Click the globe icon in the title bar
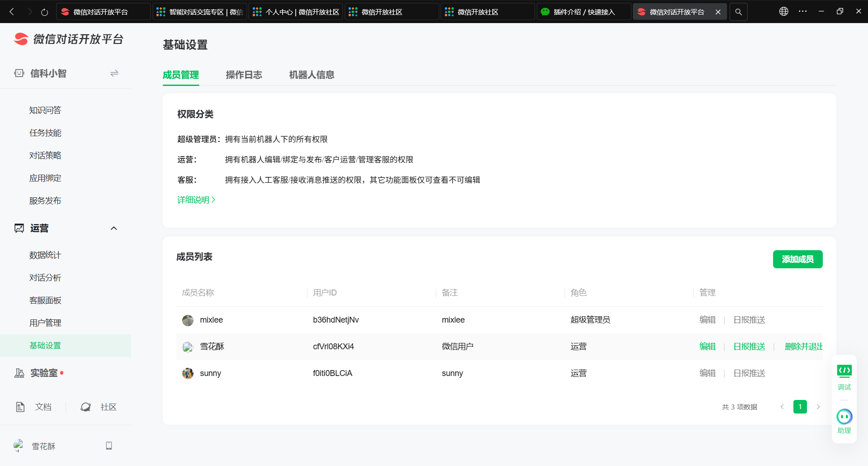868x466 pixels. [784, 11]
